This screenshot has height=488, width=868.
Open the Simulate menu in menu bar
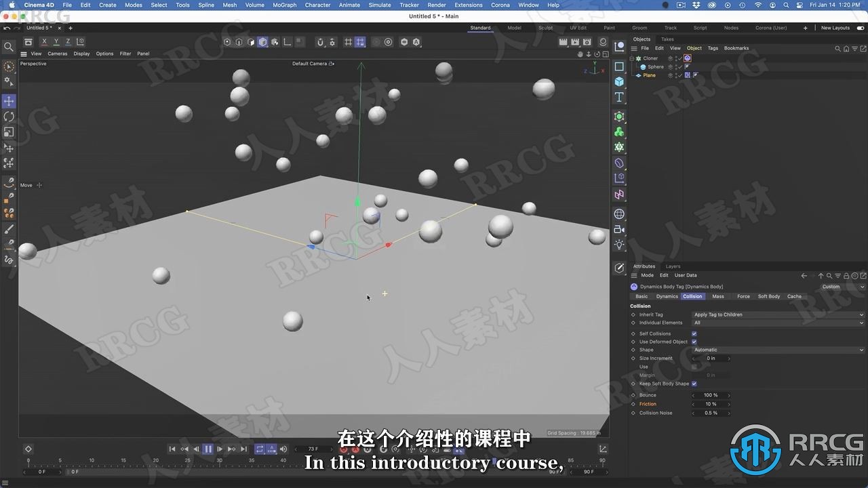pyautogui.click(x=380, y=5)
